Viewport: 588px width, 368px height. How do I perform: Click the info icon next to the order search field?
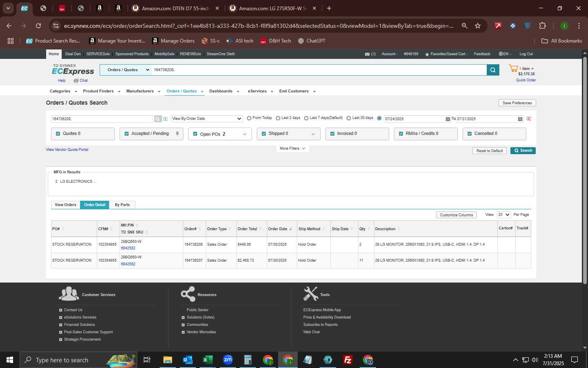tap(165, 119)
